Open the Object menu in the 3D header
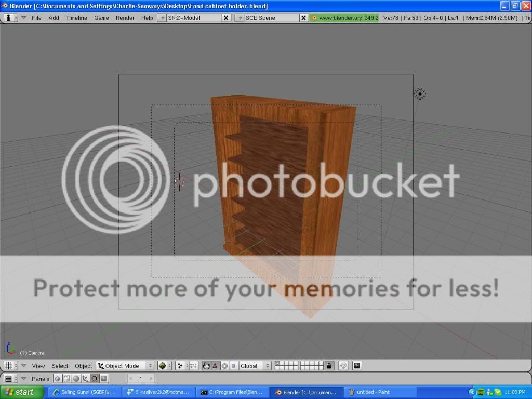532x399 pixels. (x=84, y=366)
